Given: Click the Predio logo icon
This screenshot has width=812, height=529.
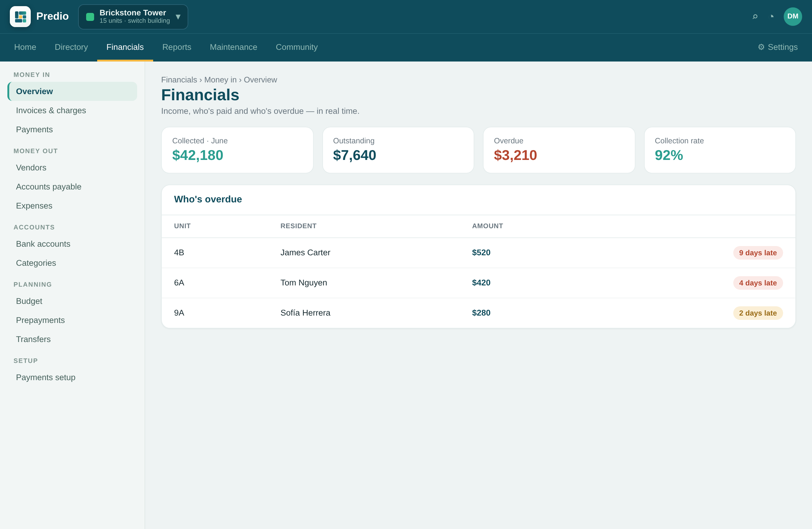Looking at the screenshot, I should pos(20,16).
